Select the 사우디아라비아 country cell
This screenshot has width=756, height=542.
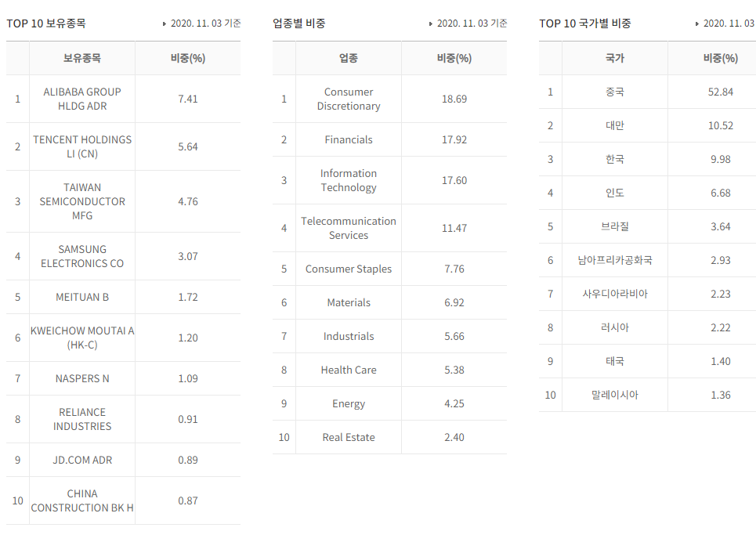pos(615,294)
